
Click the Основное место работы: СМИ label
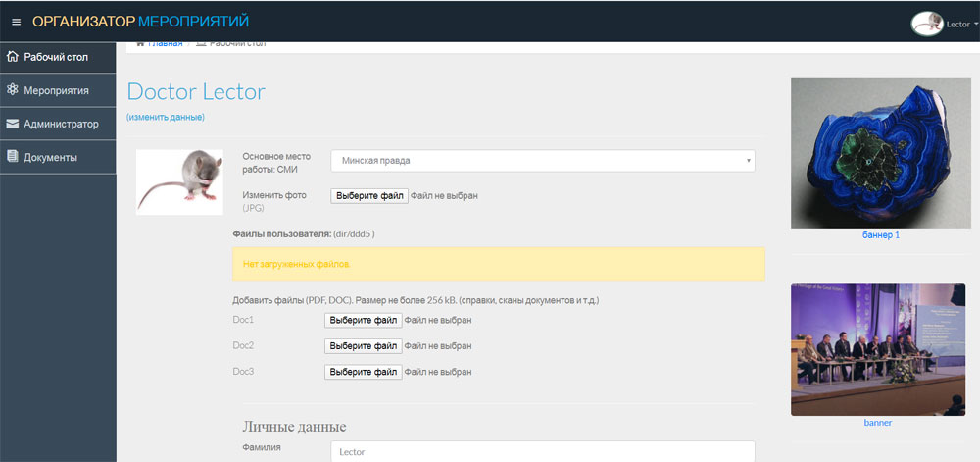276,163
